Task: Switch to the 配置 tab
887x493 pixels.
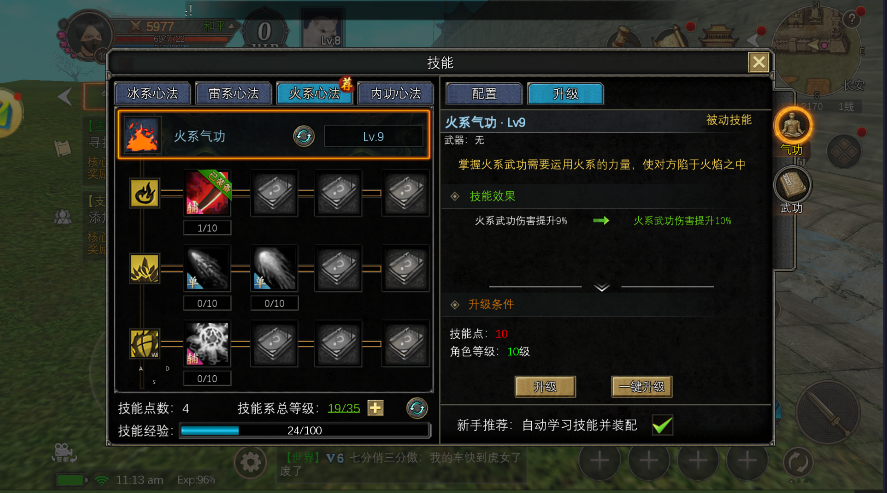Action: pyautogui.click(x=484, y=94)
